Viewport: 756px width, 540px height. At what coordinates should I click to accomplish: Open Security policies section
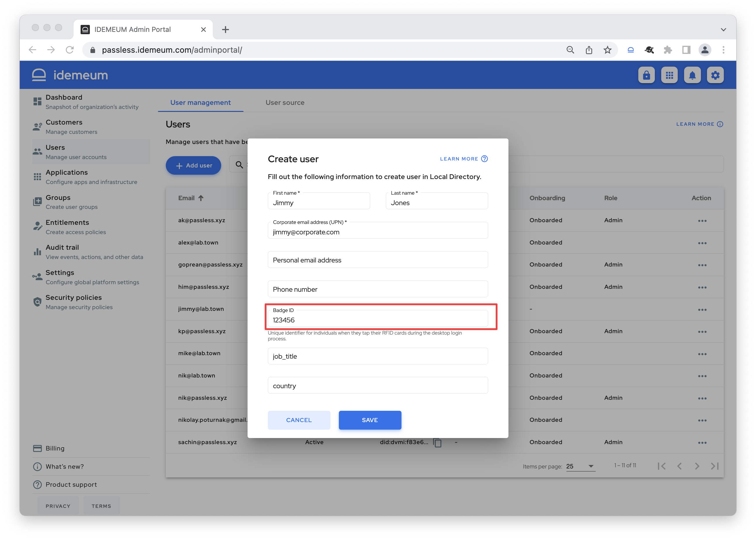coord(91,302)
